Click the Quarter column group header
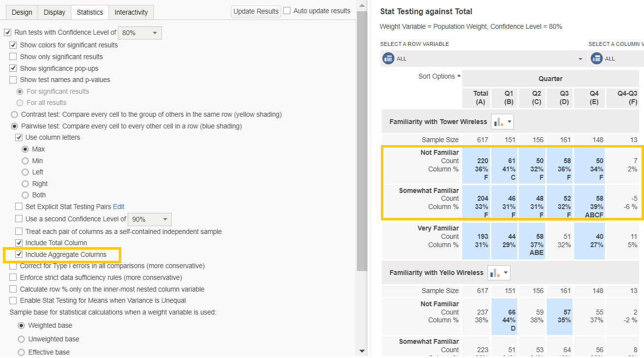 (x=551, y=79)
